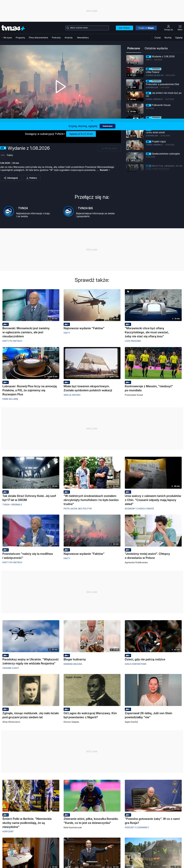
Task: Open the drone podcast thumbnail
Action: [31, 636]
